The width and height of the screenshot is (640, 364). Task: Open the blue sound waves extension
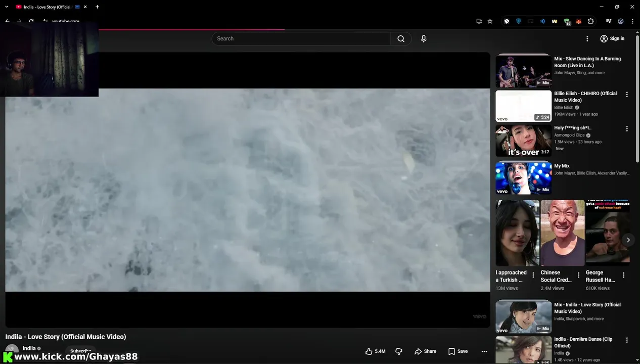[x=542, y=21]
